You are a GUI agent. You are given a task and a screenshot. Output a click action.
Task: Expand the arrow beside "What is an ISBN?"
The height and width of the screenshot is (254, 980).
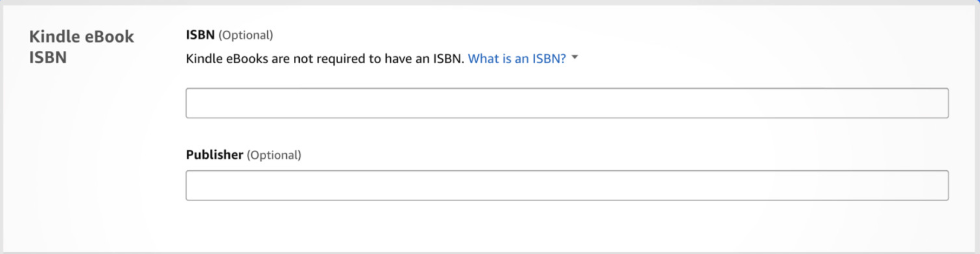pos(575,57)
